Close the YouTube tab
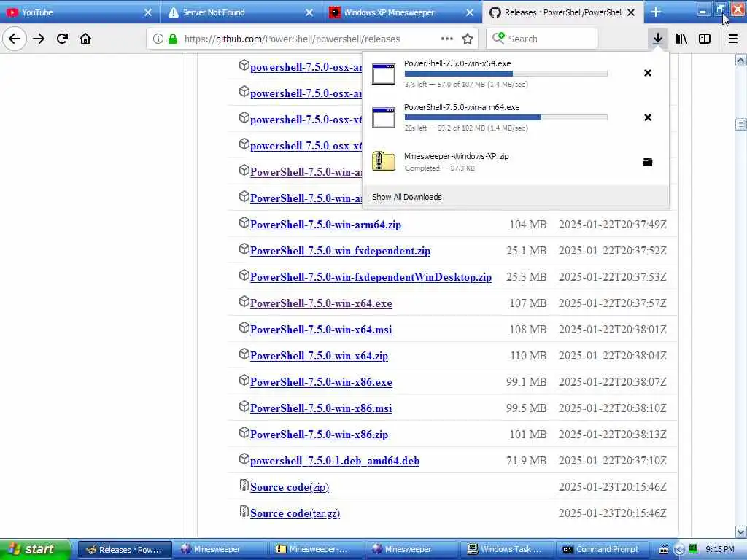This screenshot has height=560, width=747. (148, 12)
